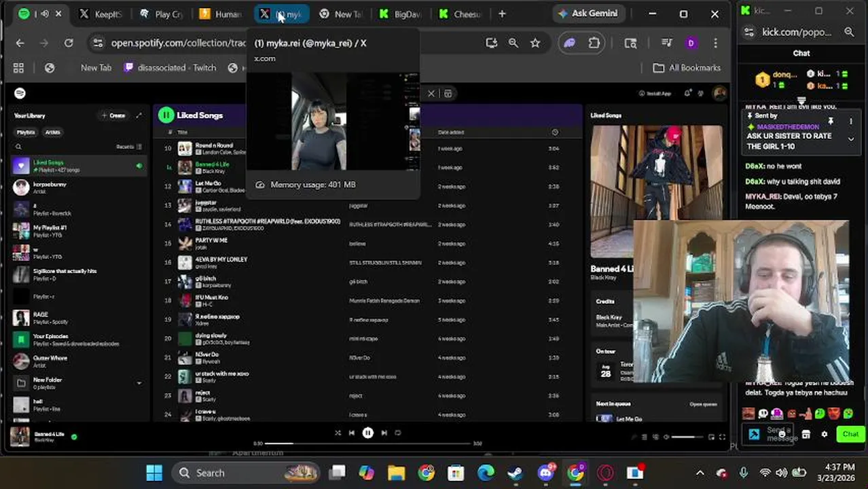Switch to the Human tab
Viewport: 868px width, 489px height.
[221, 14]
